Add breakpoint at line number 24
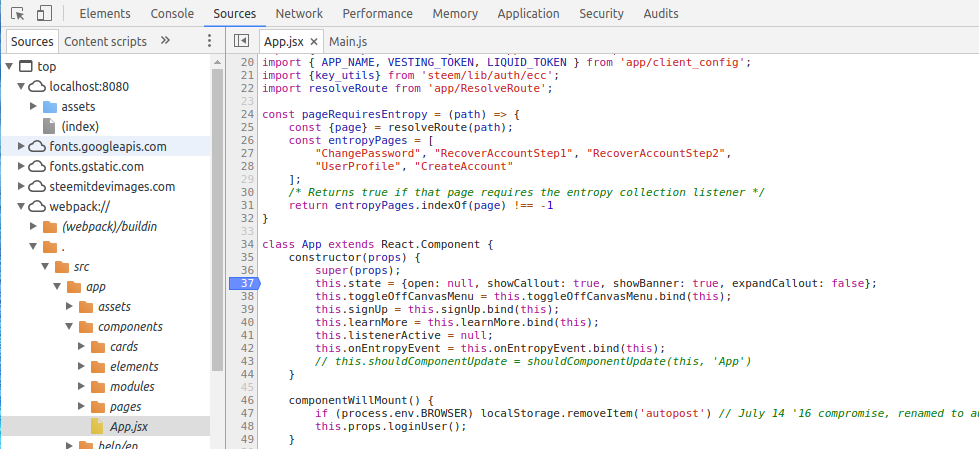Screen dimensions: 979x449 pos(247,114)
